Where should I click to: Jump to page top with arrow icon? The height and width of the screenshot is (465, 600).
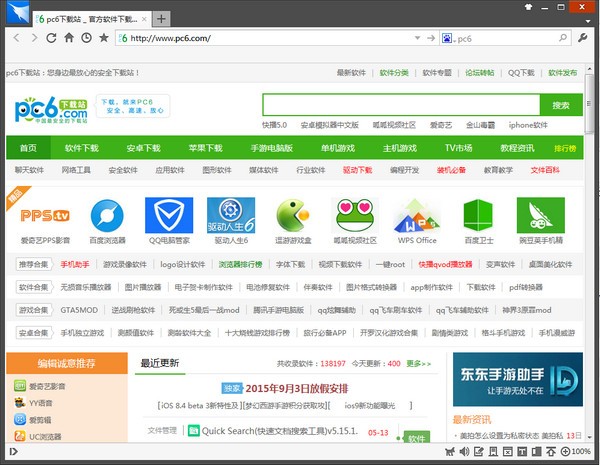coord(551,452)
